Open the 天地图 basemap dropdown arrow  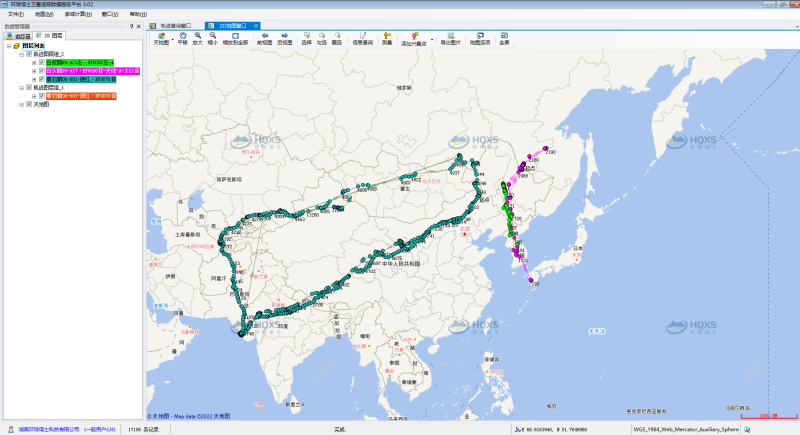[172, 40]
